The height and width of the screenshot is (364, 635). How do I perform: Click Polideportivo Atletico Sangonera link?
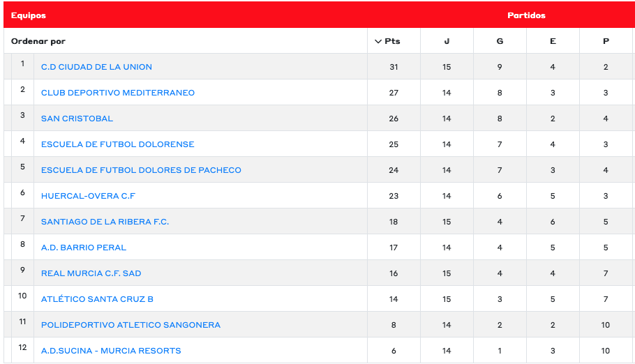(130, 325)
